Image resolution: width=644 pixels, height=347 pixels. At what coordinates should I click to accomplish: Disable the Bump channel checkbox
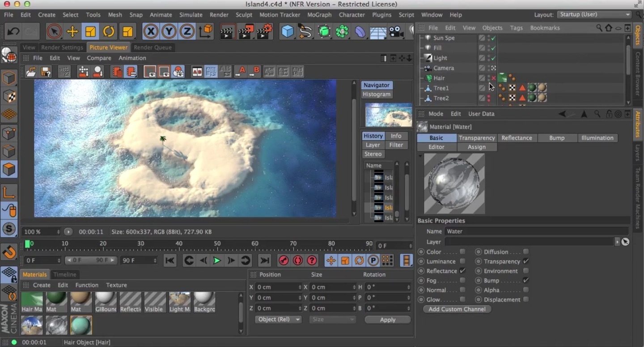tap(526, 280)
